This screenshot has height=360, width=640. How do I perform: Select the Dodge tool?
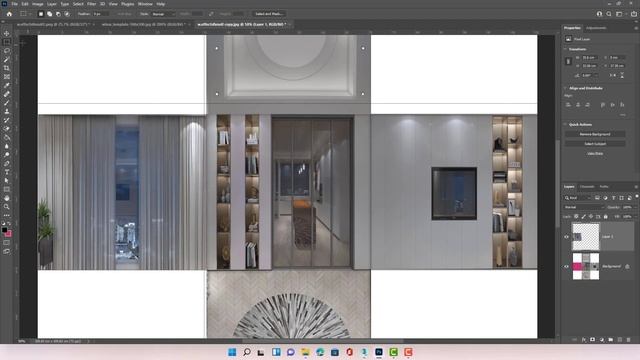point(7,155)
